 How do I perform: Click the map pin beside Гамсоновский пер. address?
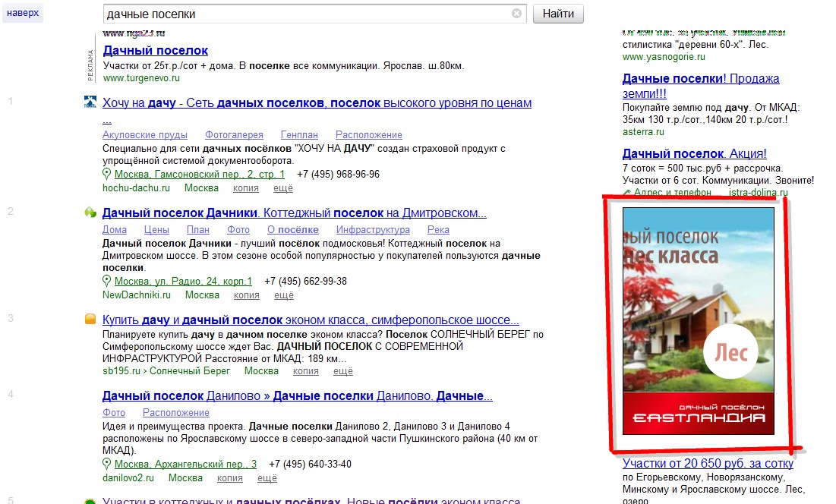click(106, 174)
